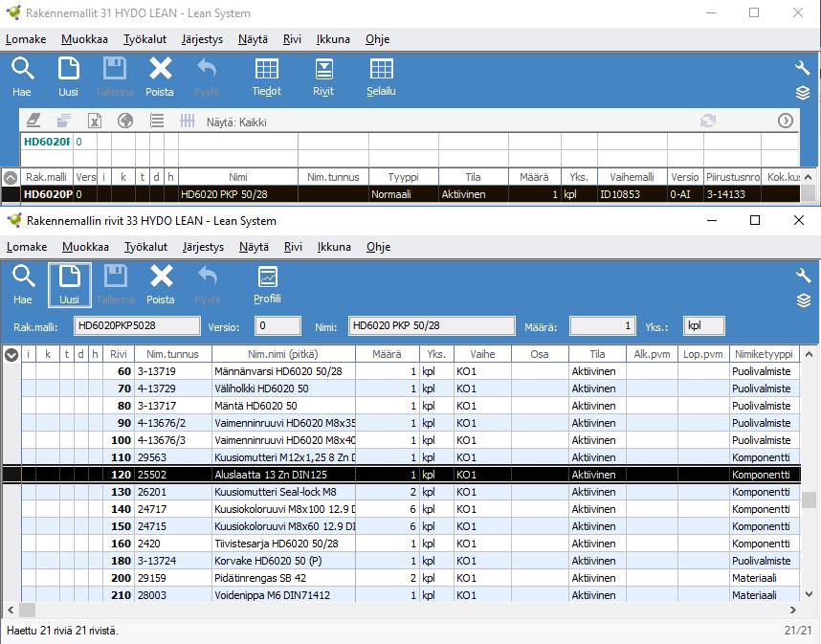Click Vaihemalli column header in upper grid

pos(632,177)
